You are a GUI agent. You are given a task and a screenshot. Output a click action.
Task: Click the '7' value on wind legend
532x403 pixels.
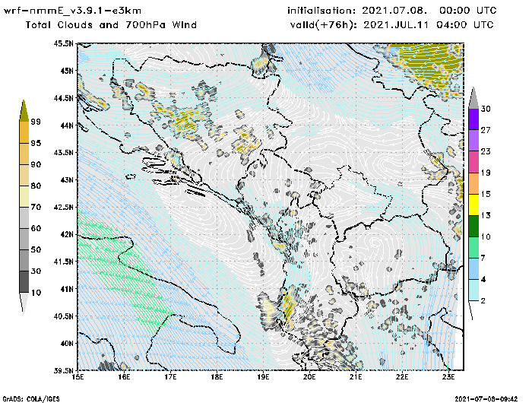(483, 259)
